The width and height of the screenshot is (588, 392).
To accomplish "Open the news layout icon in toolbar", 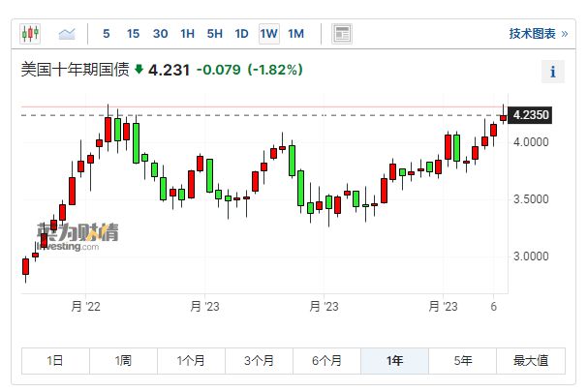I will tap(342, 34).
